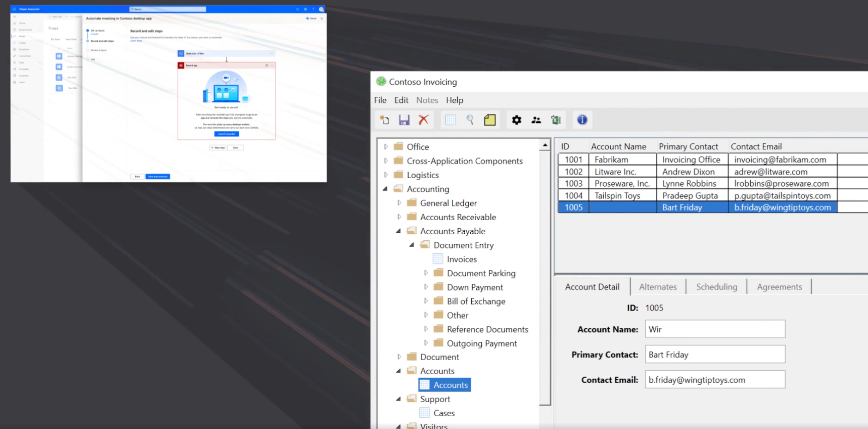Click the Record app red icon in Power Automate
Viewport: 868px width, 429px height.
181,66
